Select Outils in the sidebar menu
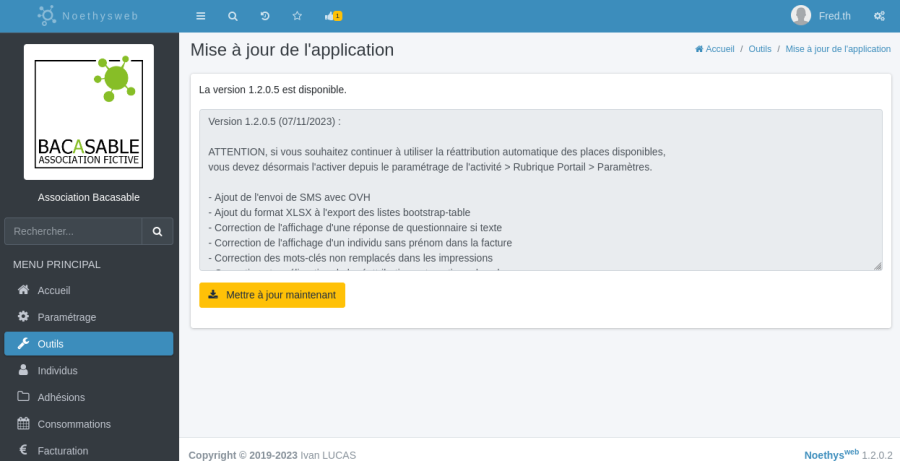The image size is (900, 461). click(50, 344)
